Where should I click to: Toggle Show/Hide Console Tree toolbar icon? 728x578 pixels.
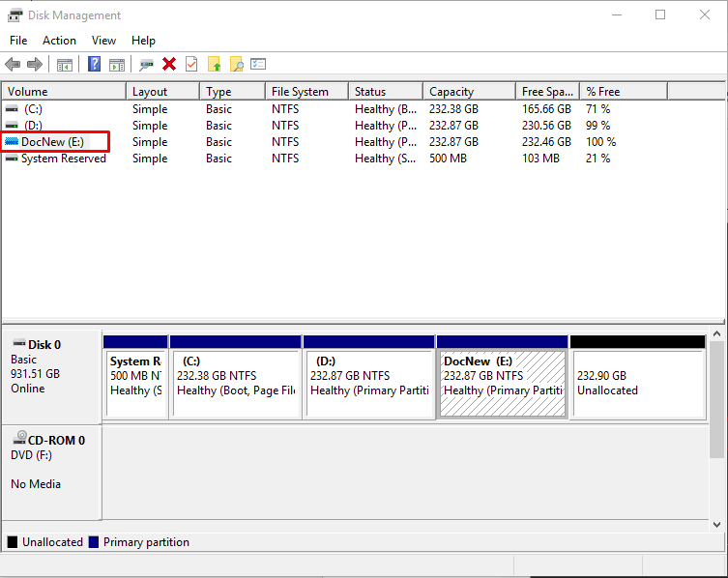(65, 65)
